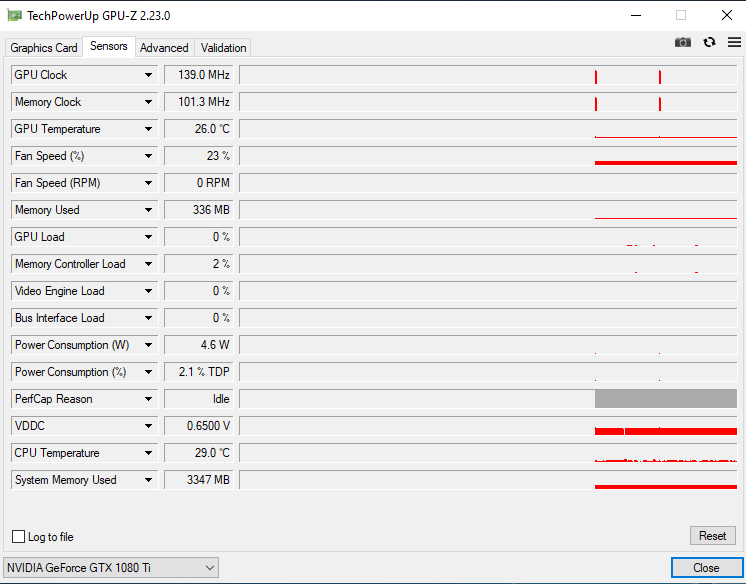This screenshot has width=746, height=584.
Task: Switch to the Graphics Card tab
Action: click(44, 48)
